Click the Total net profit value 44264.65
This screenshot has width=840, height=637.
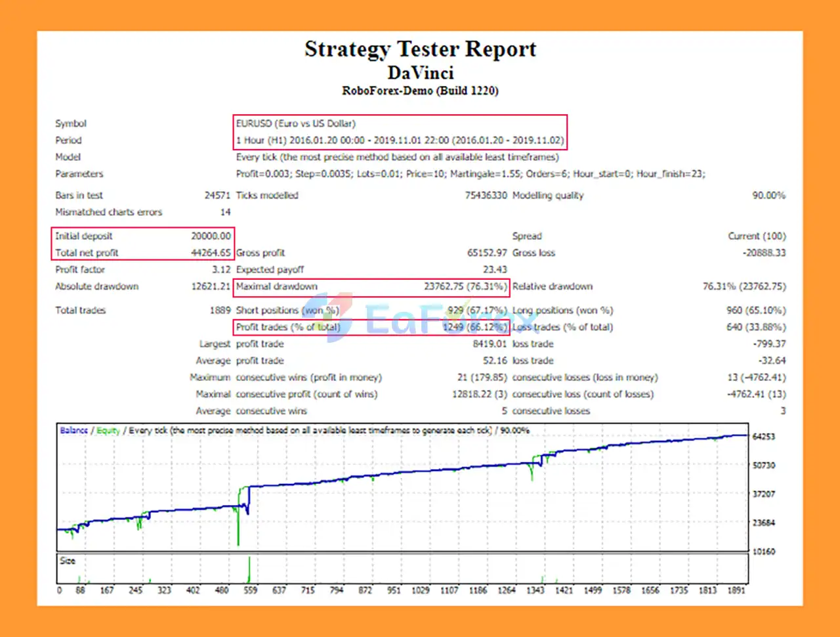coord(211,253)
